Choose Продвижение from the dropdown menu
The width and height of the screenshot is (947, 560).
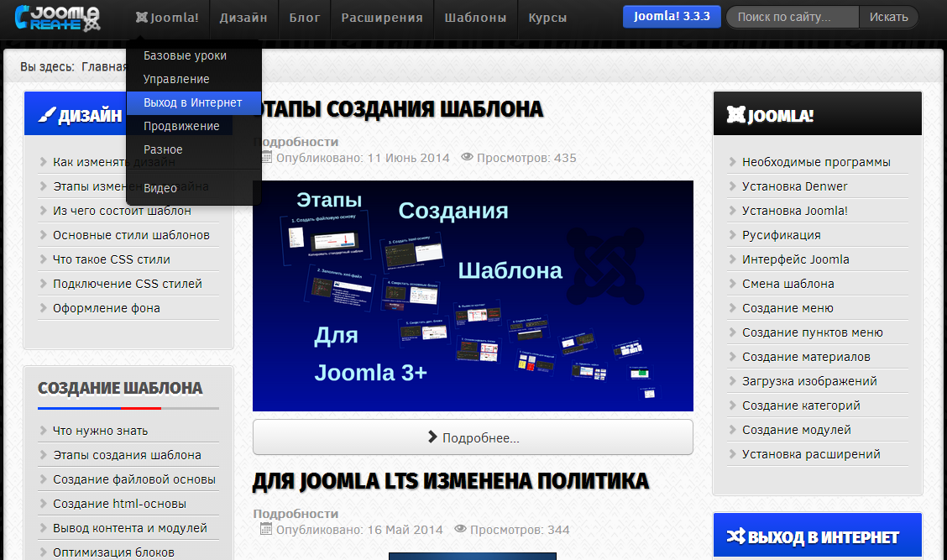[x=181, y=126]
